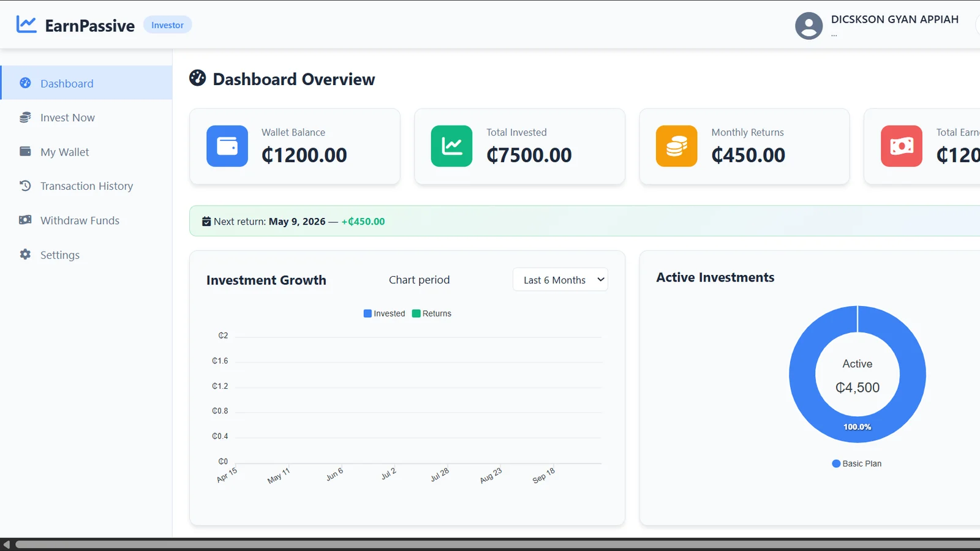Click the blue donut chart ring

pos(802,375)
